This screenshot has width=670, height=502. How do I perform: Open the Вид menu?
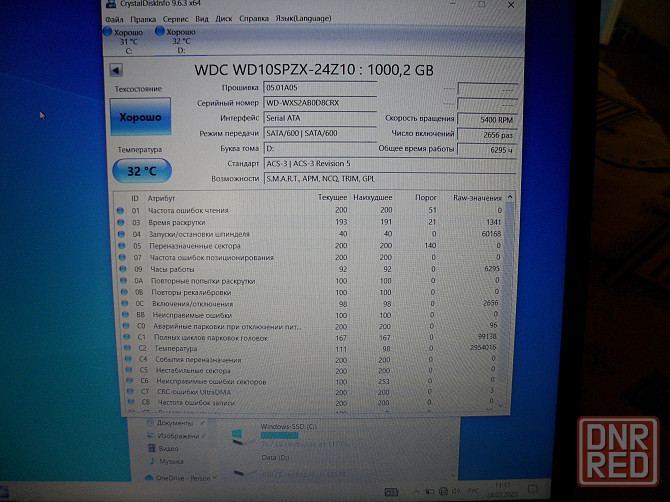pyautogui.click(x=202, y=19)
